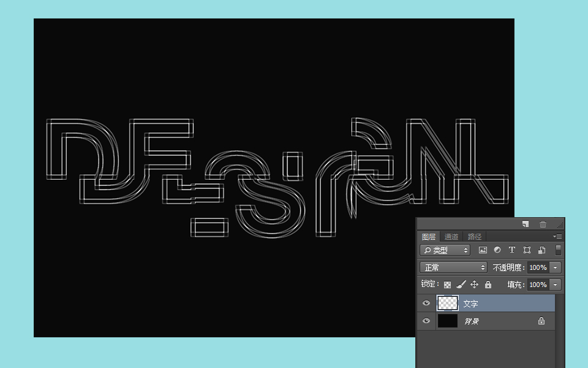Filter layers by pixel layer icon
Viewport: 588px width, 368px height.
coord(483,250)
